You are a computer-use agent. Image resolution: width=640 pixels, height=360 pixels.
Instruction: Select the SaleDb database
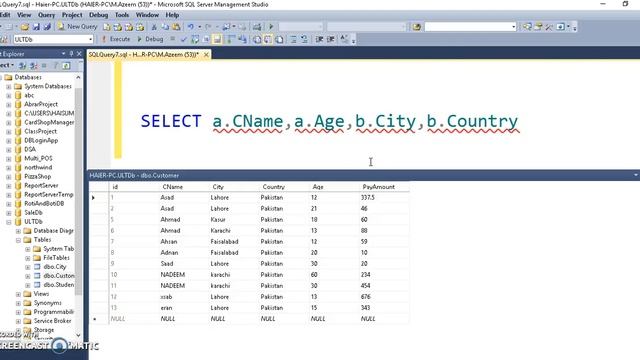click(x=33, y=213)
